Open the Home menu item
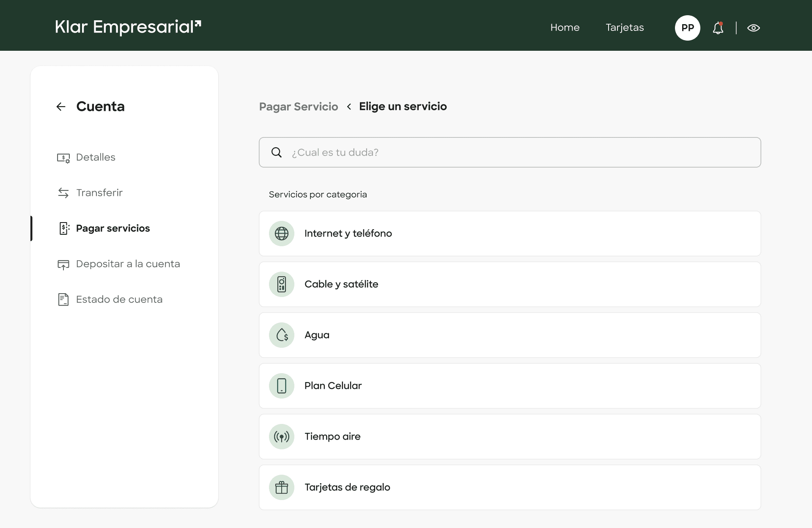The width and height of the screenshot is (812, 528). tap(565, 27)
